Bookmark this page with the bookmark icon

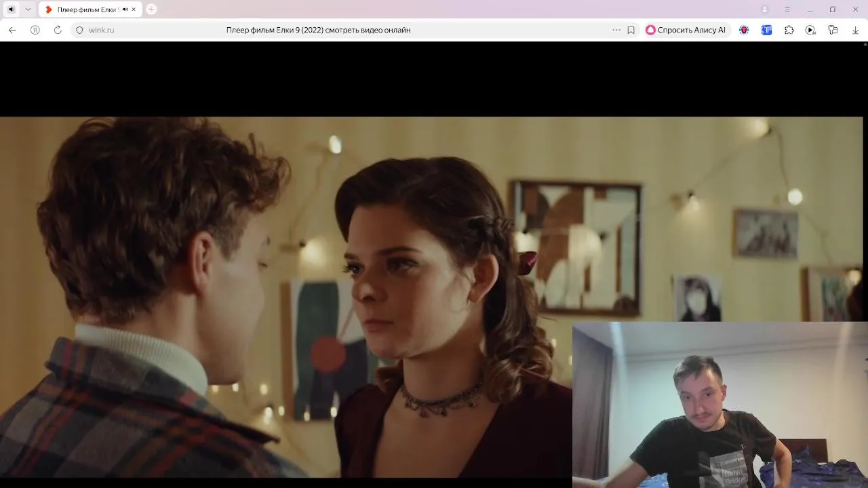[x=631, y=30]
